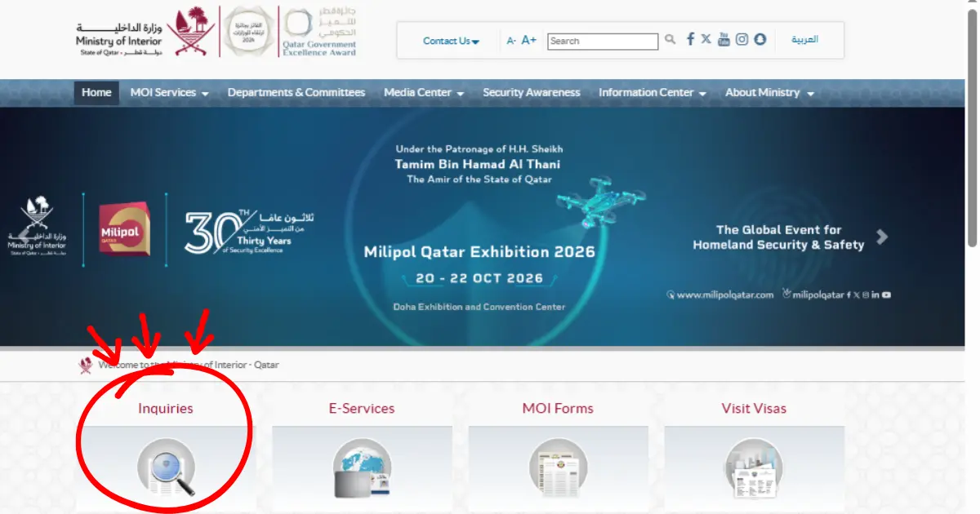Viewport: 980px width, 514px height.
Task: Expand the Information Center menu
Action: (x=653, y=93)
